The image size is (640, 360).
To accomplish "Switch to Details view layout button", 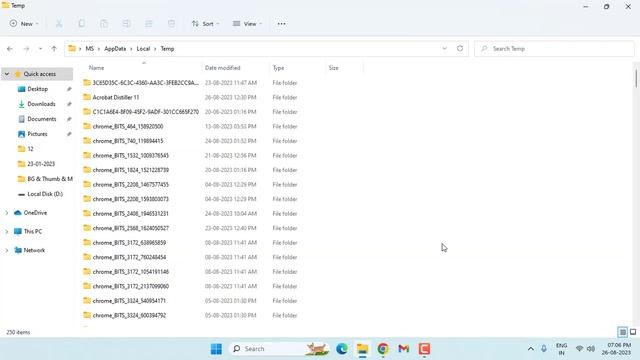I will [x=622, y=332].
